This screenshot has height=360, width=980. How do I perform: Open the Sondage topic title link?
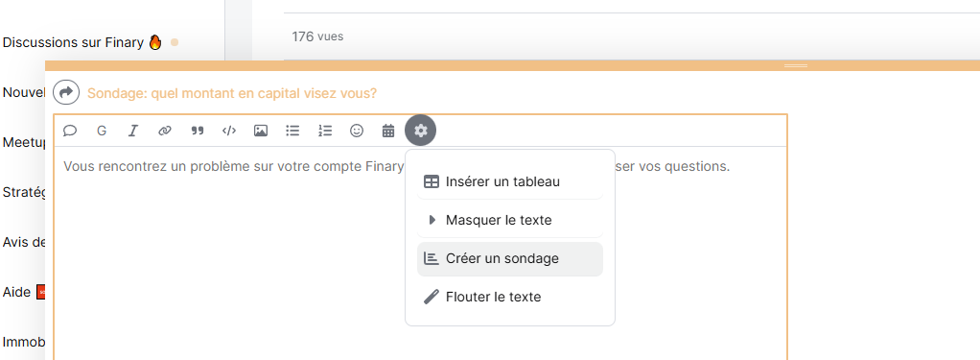click(232, 93)
